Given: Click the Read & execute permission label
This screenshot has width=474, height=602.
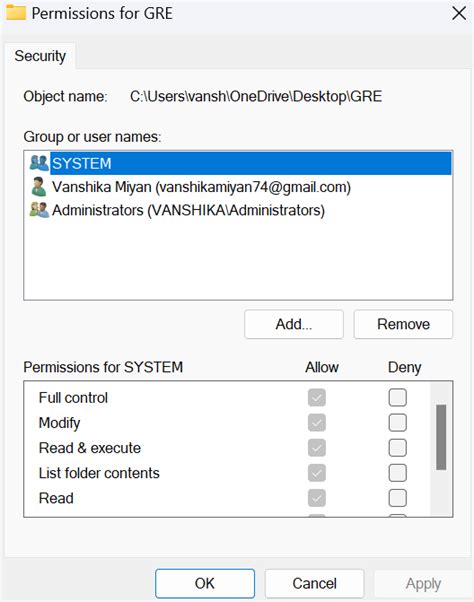Looking at the screenshot, I should pyautogui.click(x=90, y=448).
